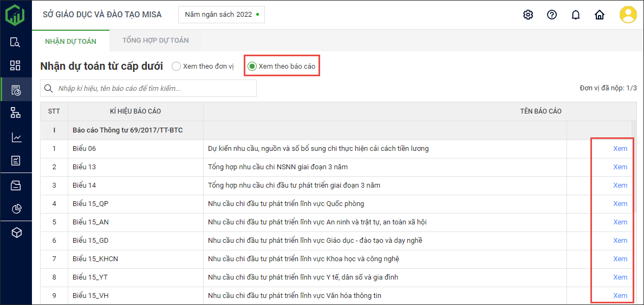Screen dimensions: 644x305
Task: Show notifications via the bell icon
Action: 576,15
